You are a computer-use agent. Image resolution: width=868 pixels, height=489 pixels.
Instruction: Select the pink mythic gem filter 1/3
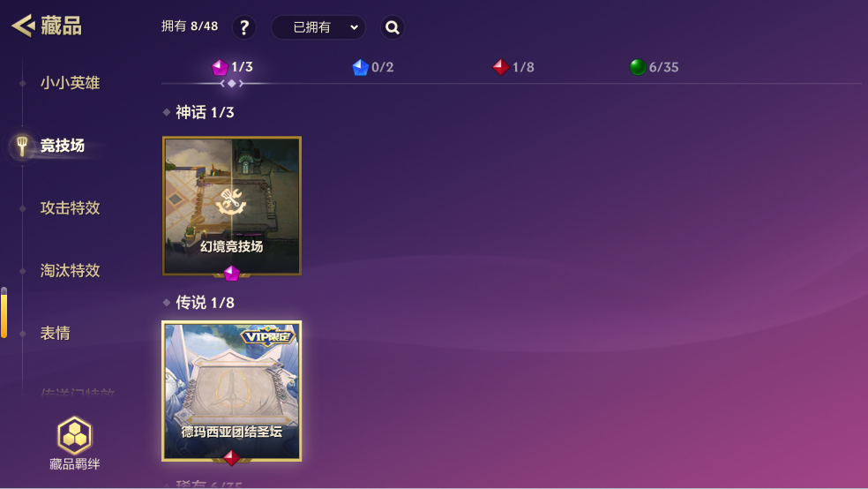click(x=232, y=67)
